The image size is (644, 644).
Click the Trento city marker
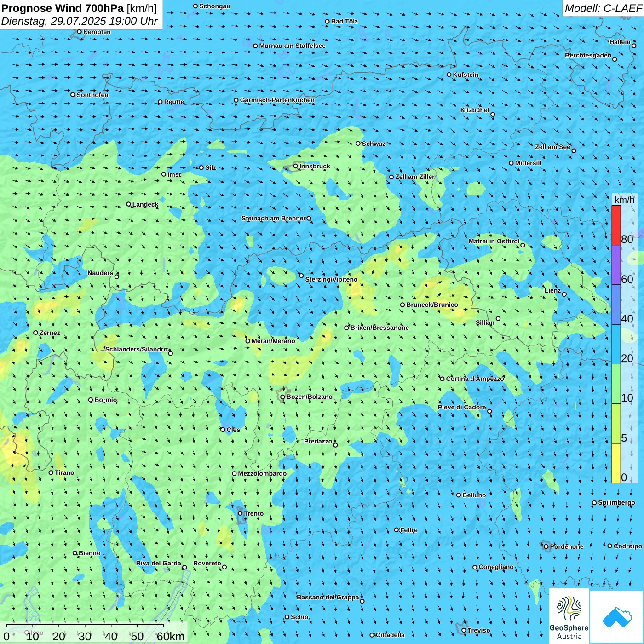pos(240,513)
